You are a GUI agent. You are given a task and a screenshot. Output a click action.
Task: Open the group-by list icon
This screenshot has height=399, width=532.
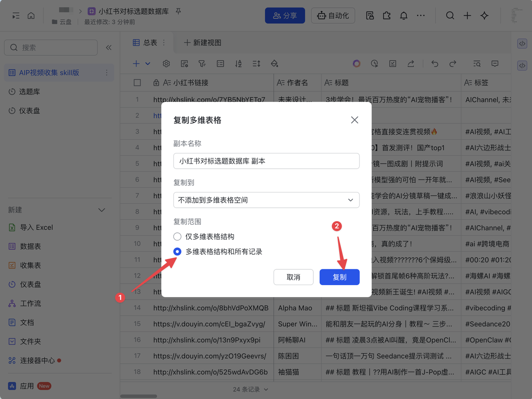point(220,64)
